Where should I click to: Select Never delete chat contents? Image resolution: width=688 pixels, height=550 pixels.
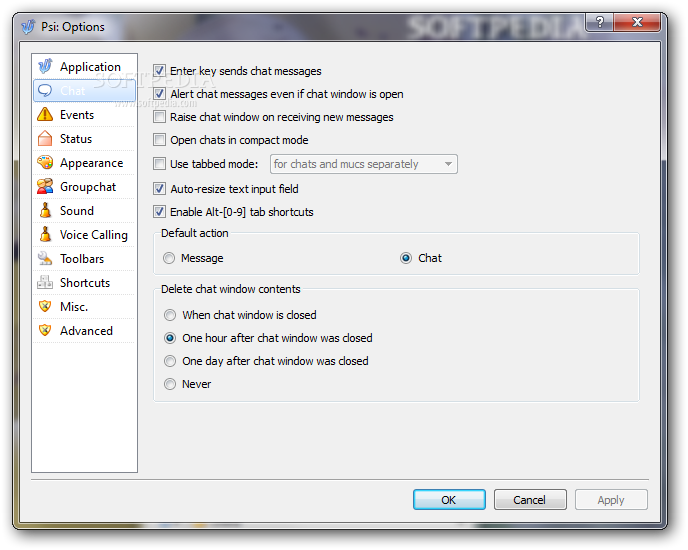[170, 384]
